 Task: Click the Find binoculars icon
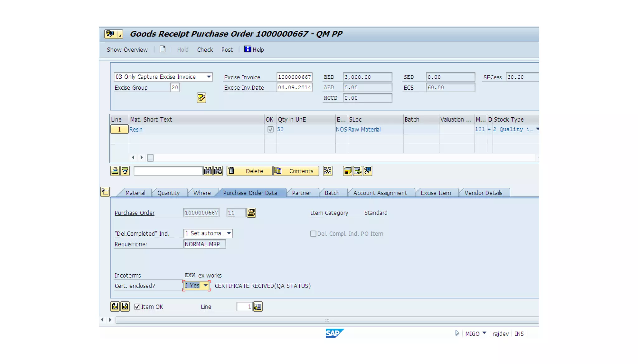click(x=208, y=171)
